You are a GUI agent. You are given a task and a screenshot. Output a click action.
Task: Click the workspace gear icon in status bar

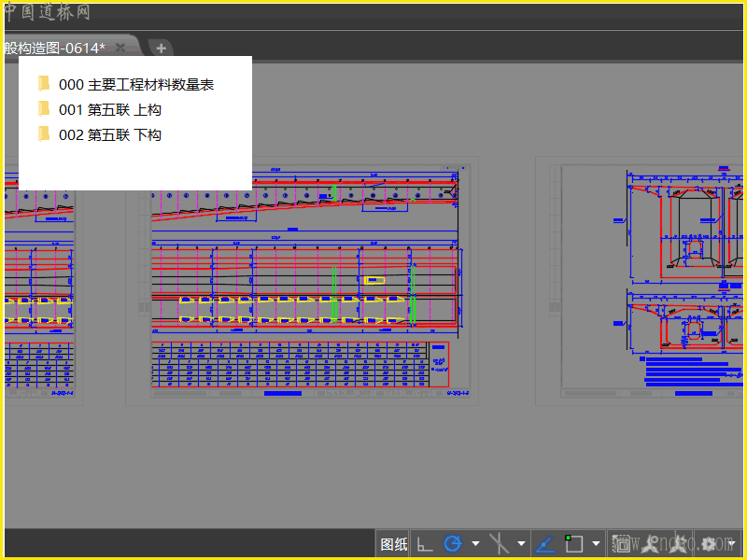coord(709,543)
